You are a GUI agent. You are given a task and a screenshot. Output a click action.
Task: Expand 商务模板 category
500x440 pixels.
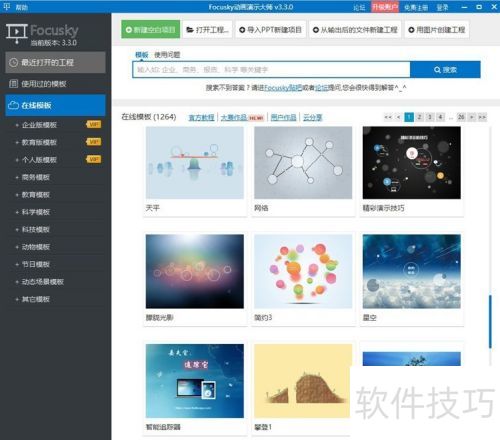(35, 177)
